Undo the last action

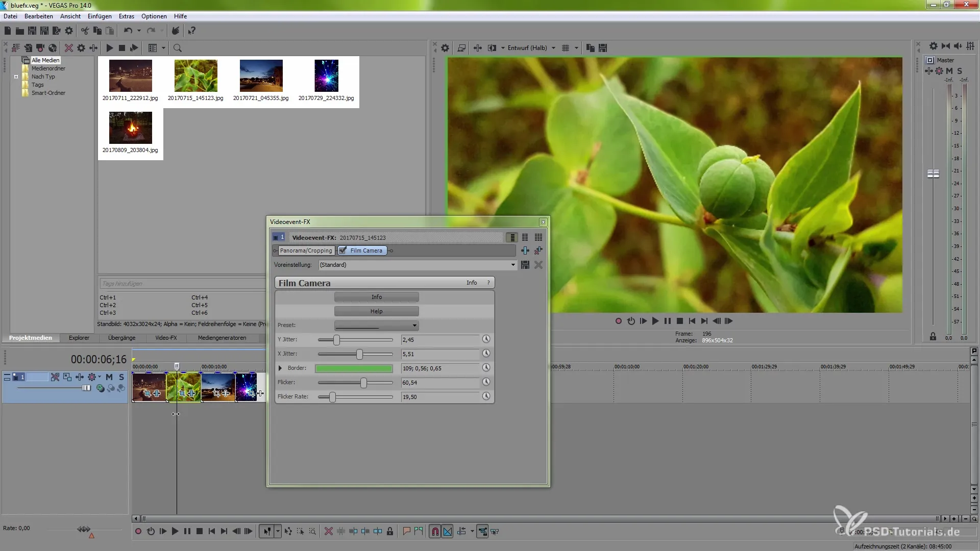point(128,31)
